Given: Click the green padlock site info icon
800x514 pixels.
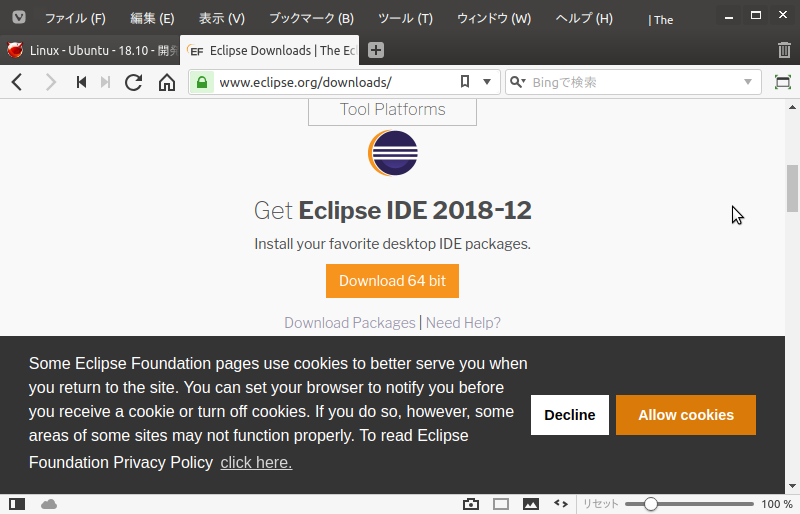Looking at the screenshot, I should pos(202,82).
